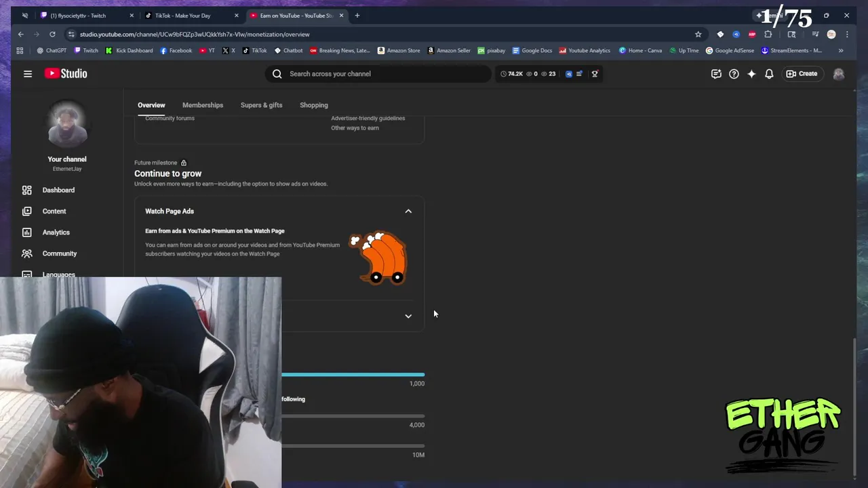
Task: Click the 74.2K watch-time stat
Action: coord(512,74)
